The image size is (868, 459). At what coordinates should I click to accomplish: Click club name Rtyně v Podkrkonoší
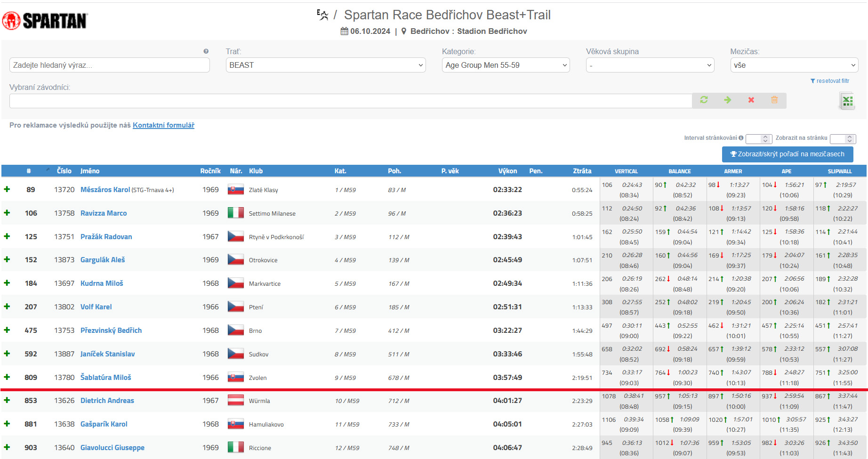point(276,237)
